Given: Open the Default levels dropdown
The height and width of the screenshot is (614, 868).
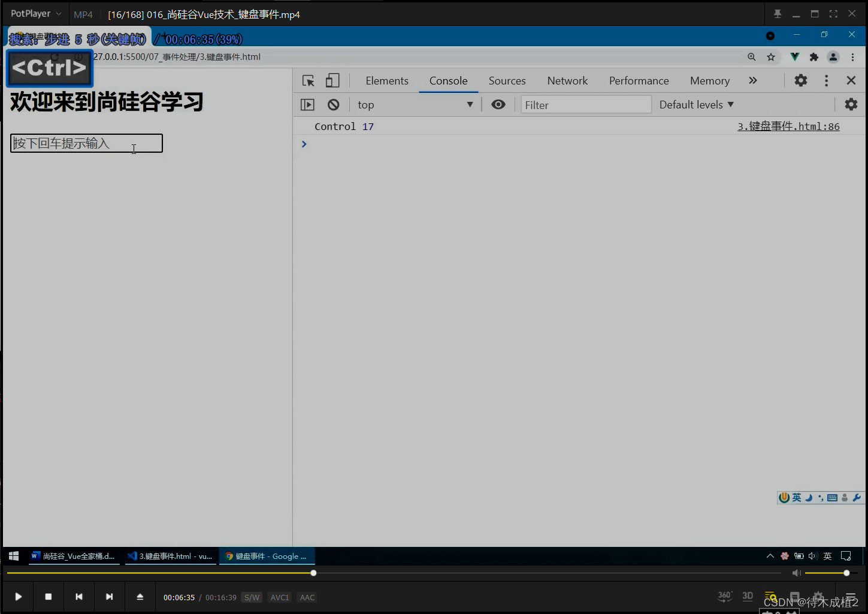Looking at the screenshot, I should pyautogui.click(x=697, y=105).
